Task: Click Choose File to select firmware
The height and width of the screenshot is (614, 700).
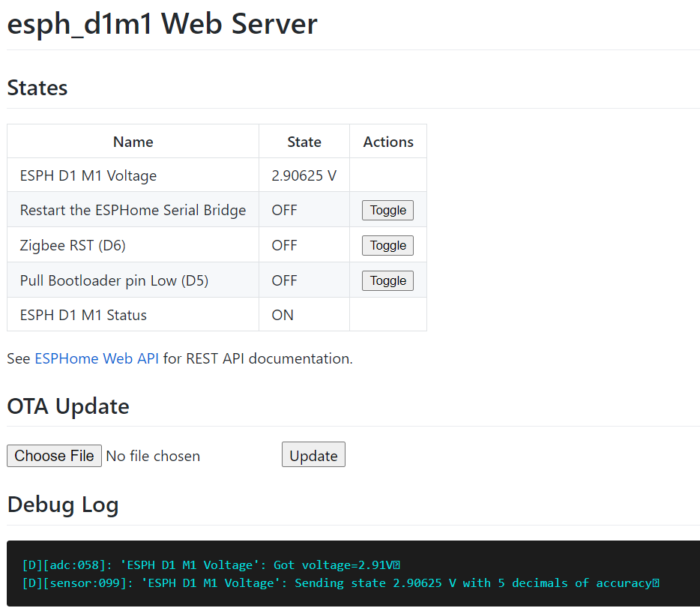Action: pyautogui.click(x=53, y=455)
